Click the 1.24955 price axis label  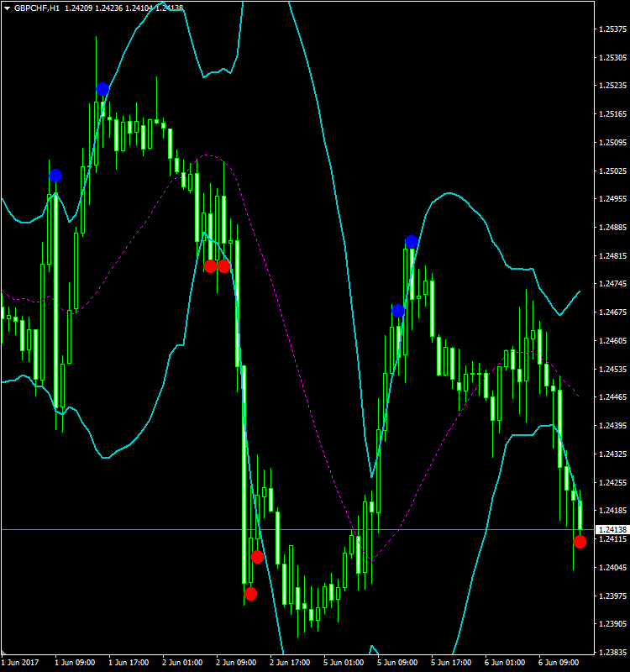pos(612,199)
